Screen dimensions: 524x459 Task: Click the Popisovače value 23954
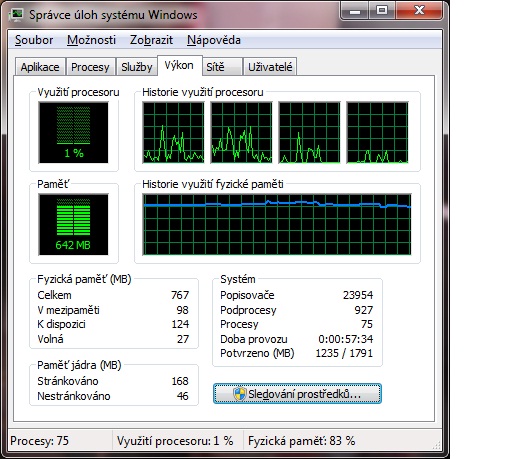click(x=358, y=295)
